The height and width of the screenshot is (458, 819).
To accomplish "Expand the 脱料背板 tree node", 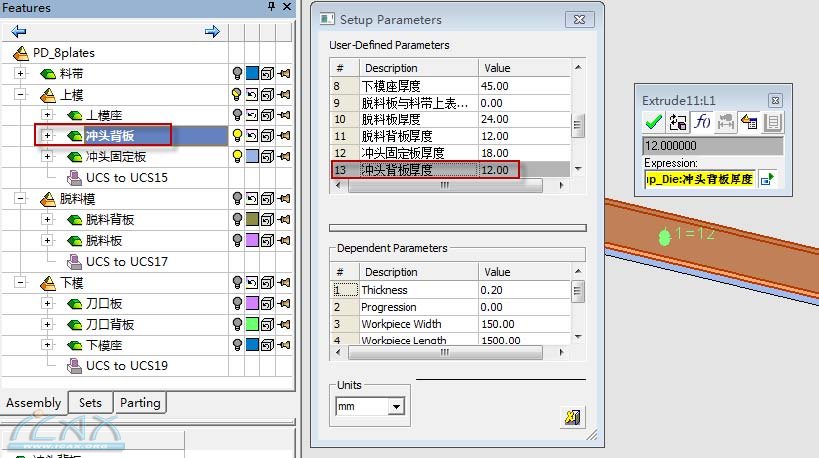I will pos(48,219).
